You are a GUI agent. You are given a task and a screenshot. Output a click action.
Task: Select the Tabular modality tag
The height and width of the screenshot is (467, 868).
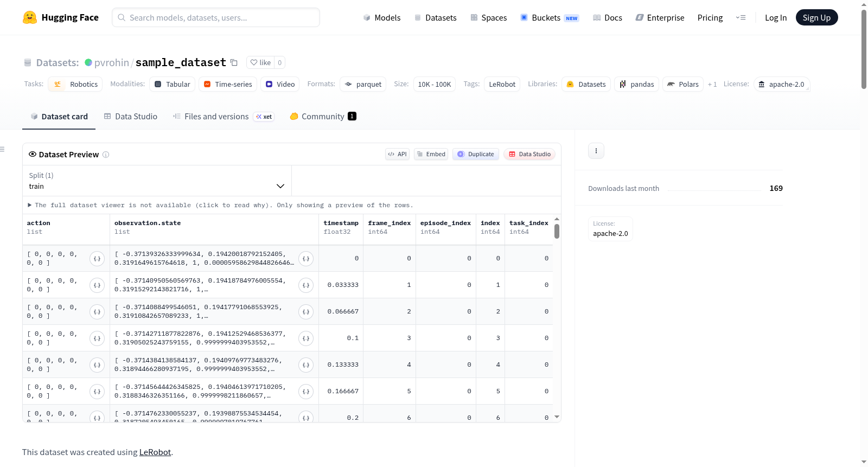coord(173,84)
